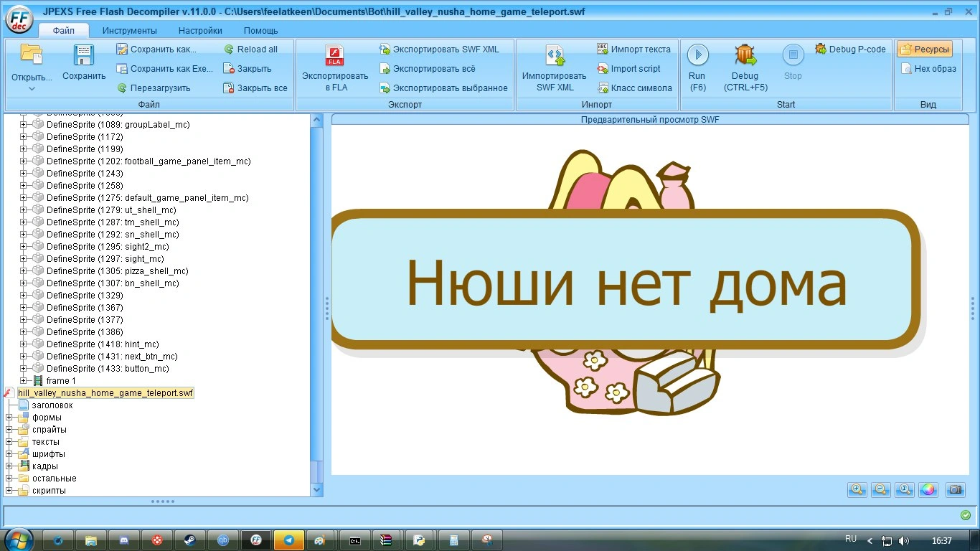The height and width of the screenshot is (551, 980).
Task: Expand DefineSprite (1202: football_game_panel_item_mc) node
Action: coord(23,161)
